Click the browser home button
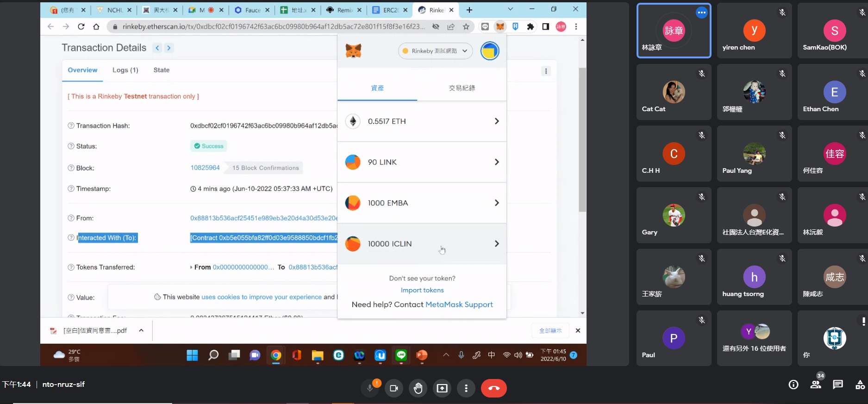Image resolution: width=868 pixels, height=404 pixels. point(96,26)
